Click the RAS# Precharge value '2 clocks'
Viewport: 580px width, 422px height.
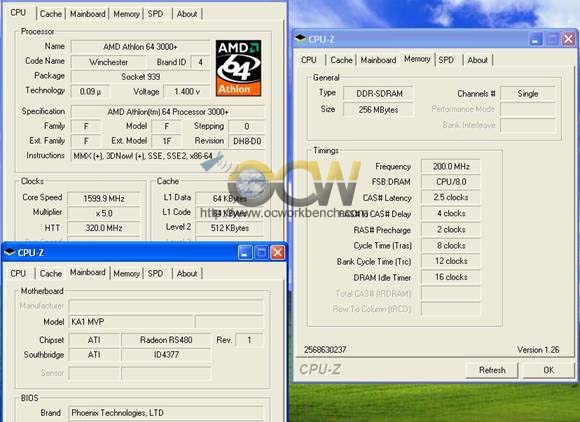tap(451, 230)
